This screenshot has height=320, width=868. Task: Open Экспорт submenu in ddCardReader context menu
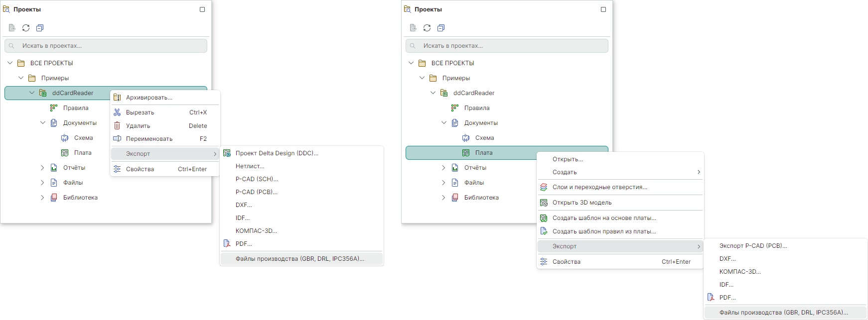[x=165, y=154]
